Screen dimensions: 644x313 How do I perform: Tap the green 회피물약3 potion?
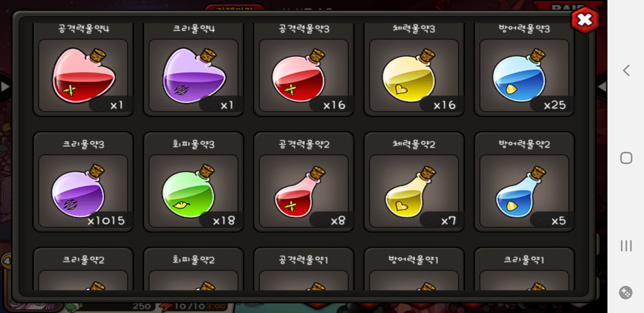point(193,191)
